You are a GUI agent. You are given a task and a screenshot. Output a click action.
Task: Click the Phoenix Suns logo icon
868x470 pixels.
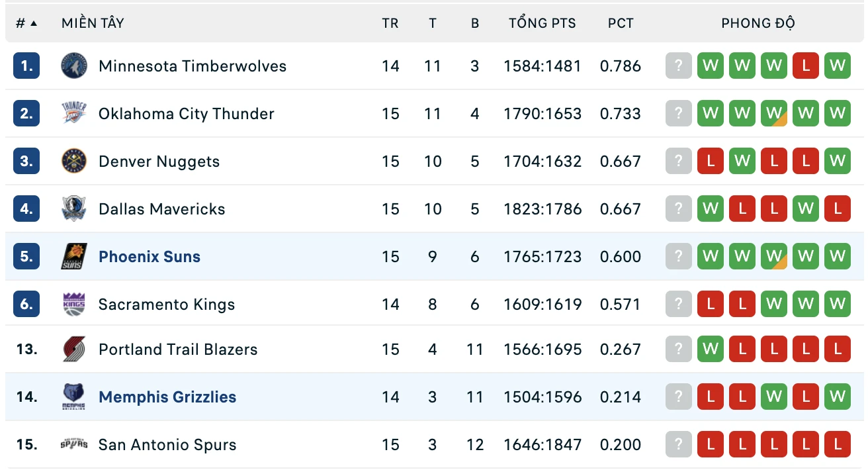coord(74,257)
